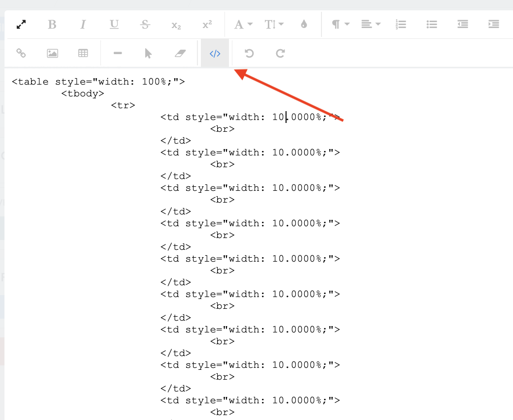Click the highlight color droplet
This screenshot has width=513, height=420.
coord(304,24)
